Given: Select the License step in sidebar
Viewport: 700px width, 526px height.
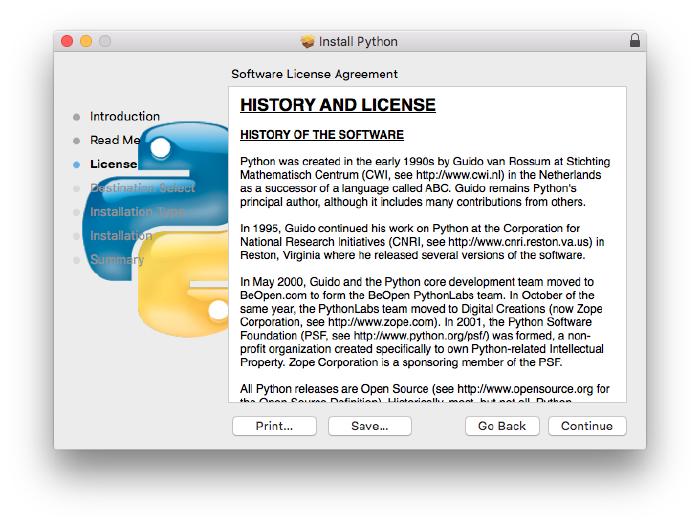Looking at the screenshot, I should (113, 164).
